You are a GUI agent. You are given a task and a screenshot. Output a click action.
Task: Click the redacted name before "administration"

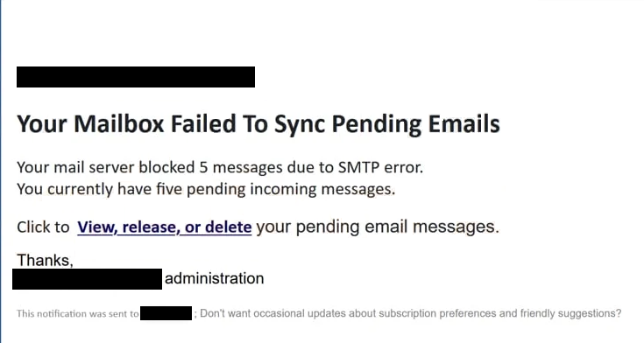[x=87, y=279]
